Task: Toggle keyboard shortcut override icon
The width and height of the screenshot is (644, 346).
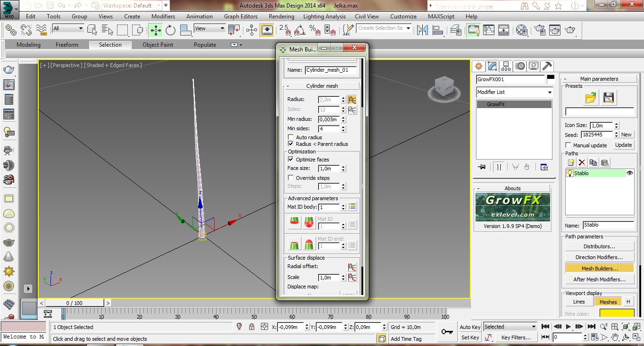Action: pos(267,30)
